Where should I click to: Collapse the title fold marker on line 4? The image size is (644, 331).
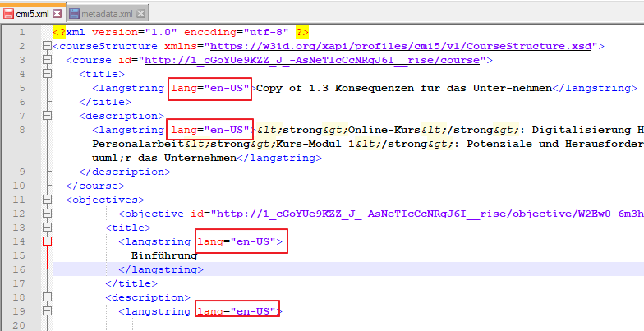pos(48,74)
